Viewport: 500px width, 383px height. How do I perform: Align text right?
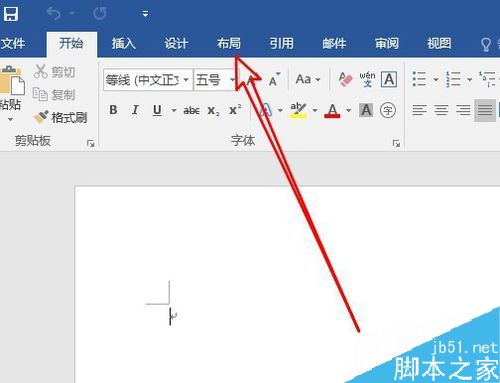pyautogui.click(x=463, y=110)
